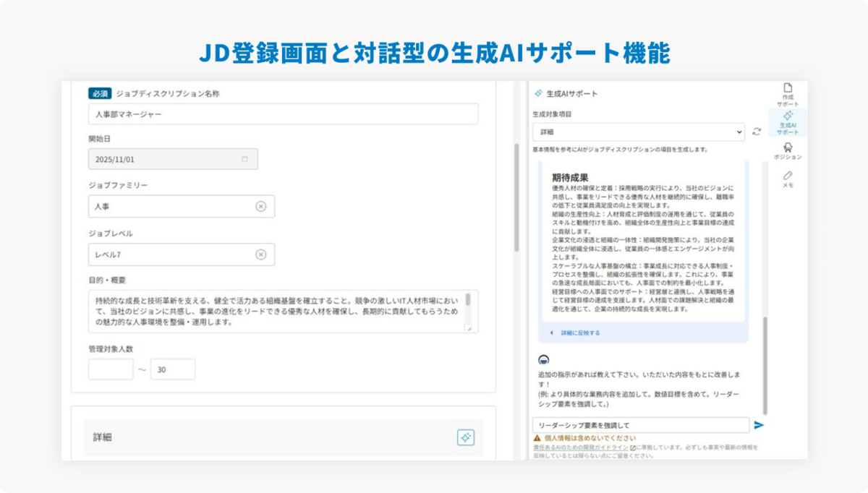Click the 管理対象人数 minimum value field
Image resolution: width=868 pixels, height=493 pixels.
[x=111, y=369]
